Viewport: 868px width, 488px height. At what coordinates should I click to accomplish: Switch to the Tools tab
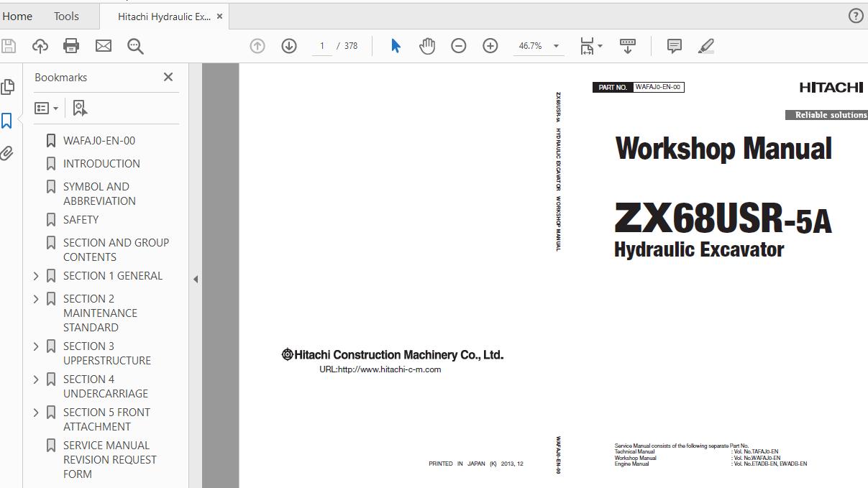point(66,16)
